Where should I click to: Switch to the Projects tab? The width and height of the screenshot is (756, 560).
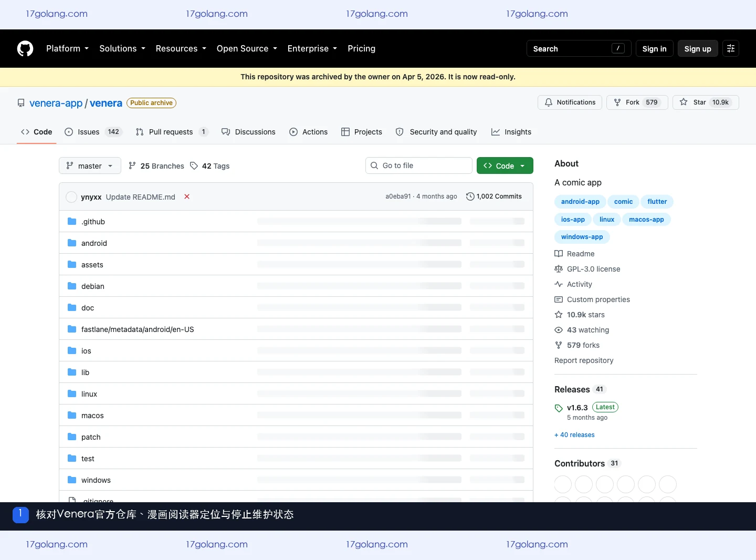[x=362, y=132]
